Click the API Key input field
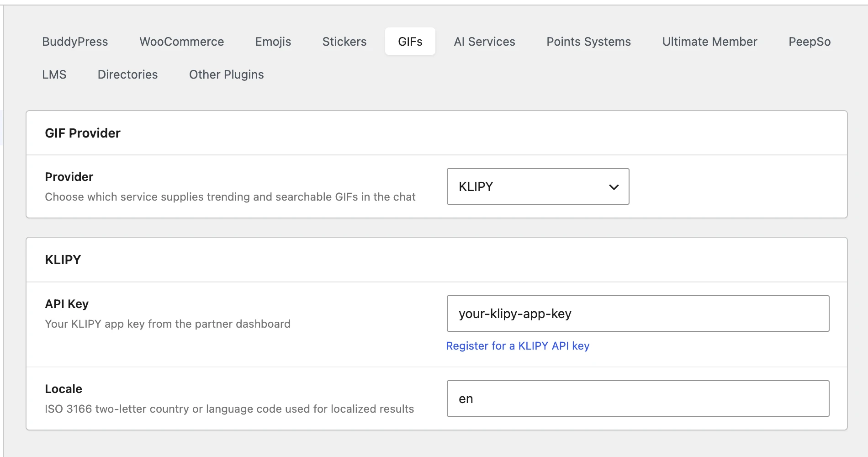Screen dimensions: 868x457 pyautogui.click(x=638, y=314)
